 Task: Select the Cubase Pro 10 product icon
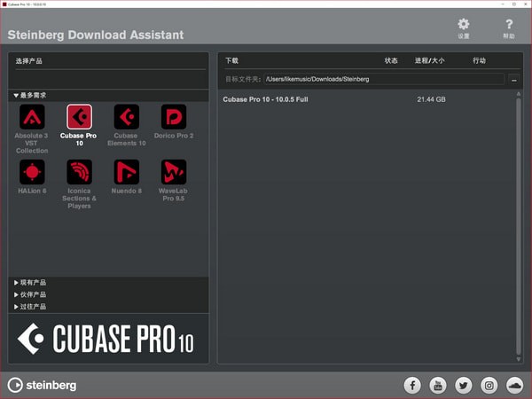79,117
